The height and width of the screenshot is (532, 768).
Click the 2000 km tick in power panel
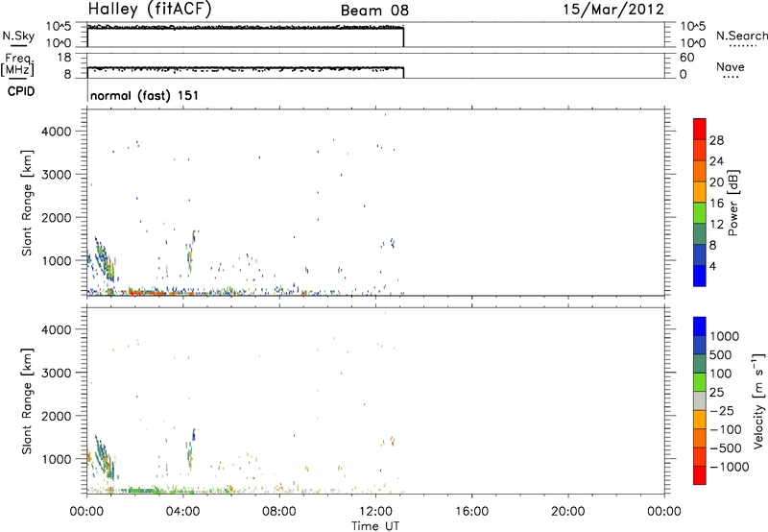pos(57,217)
